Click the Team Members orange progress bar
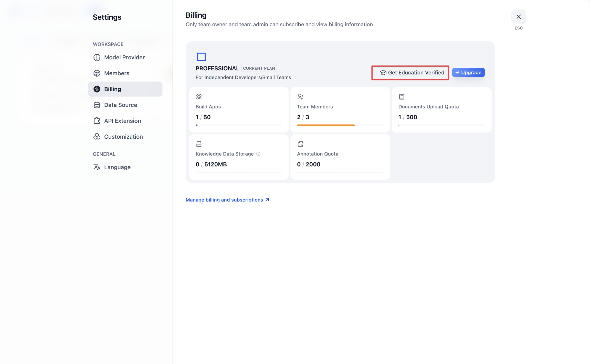The height and width of the screenshot is (364, 590). tap(326, 125)
